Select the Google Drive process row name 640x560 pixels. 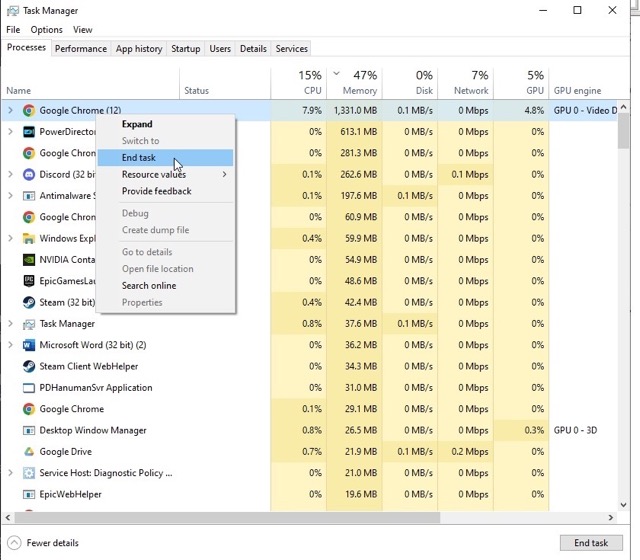[x=65, y=451]
